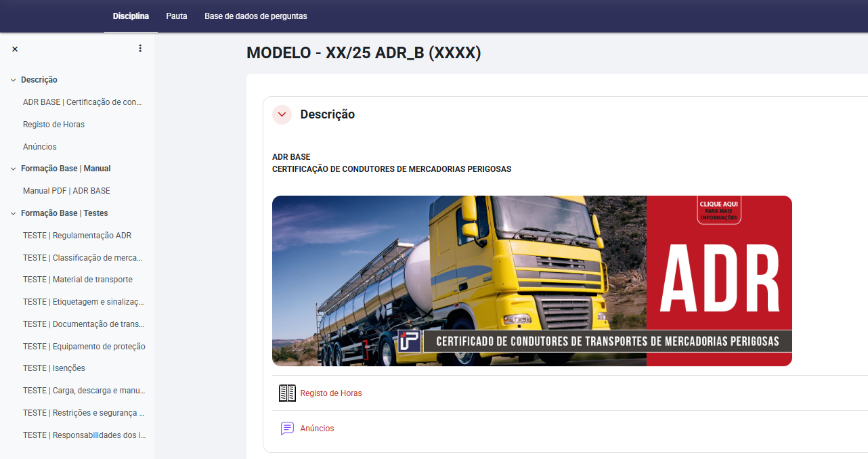
Task: Open TESTE | Regulamentação ADR
Action: 77,236
